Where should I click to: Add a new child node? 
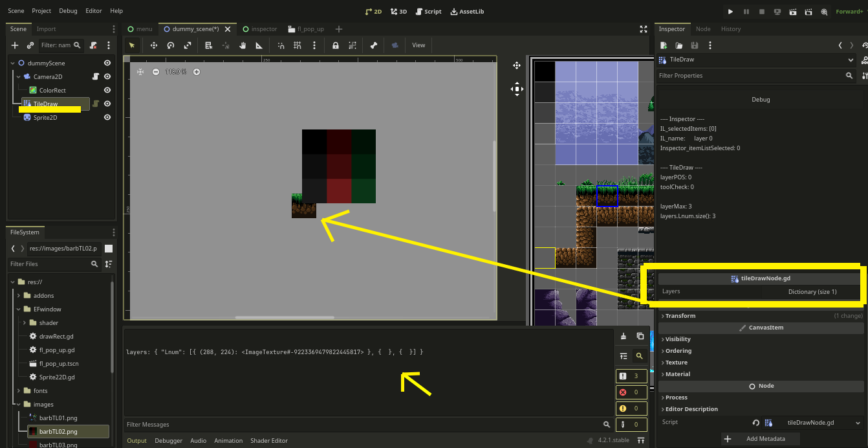[x=15, y=45]
